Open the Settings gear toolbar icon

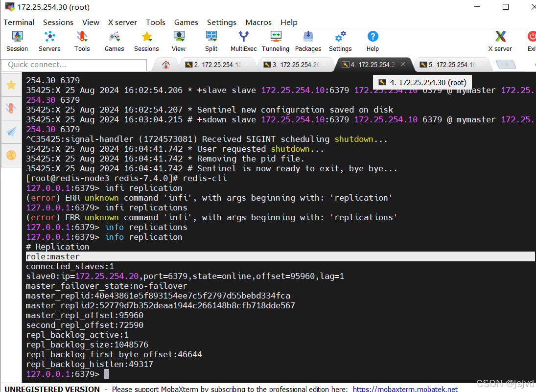pyautogui.click(x=340, y=41)
